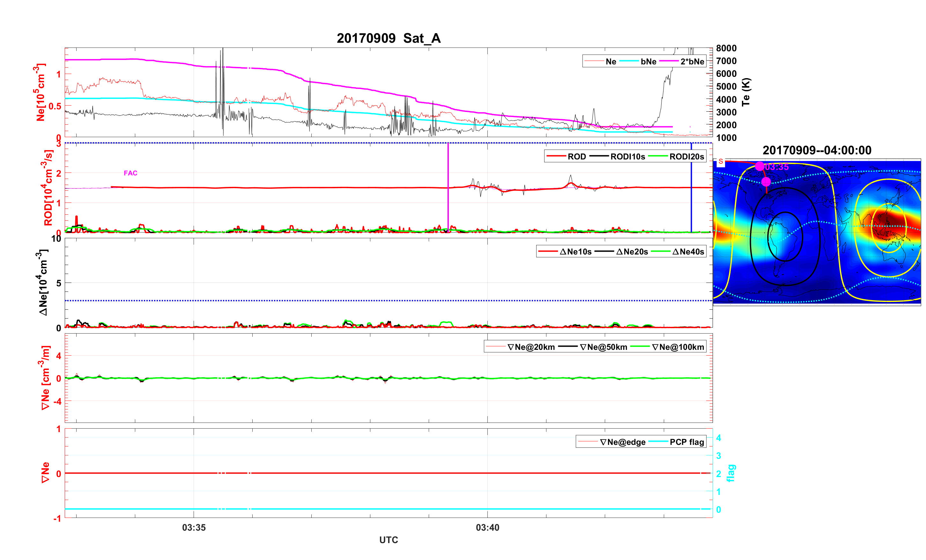Click the 20170909 Sat_A plot title
The image size is (926, 560).
point(388,38)
